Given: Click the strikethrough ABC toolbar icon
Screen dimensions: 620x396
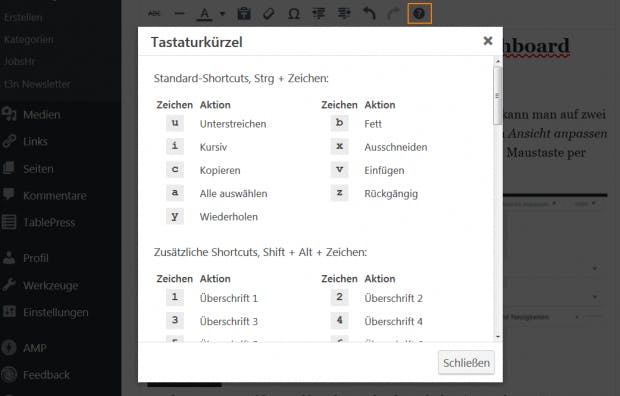Looking at the screenshot, I should 154,13.
